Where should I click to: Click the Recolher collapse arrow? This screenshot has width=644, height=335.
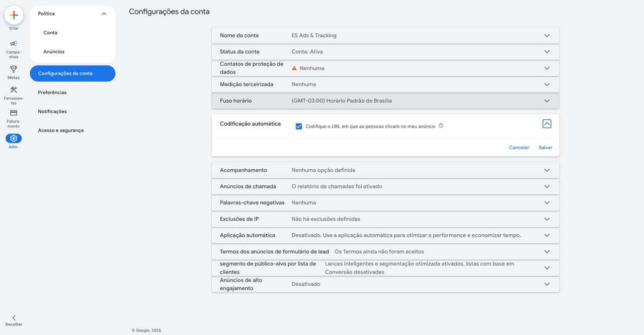[x=14, y=318]
